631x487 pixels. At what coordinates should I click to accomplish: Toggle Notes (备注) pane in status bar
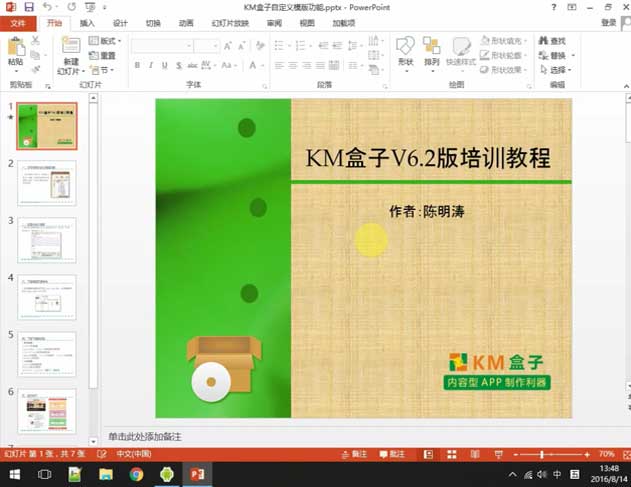(354, 454)
